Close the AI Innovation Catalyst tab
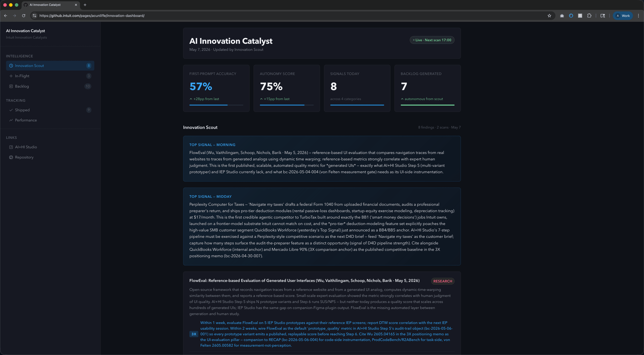This screenshot has width=644, height=355. point(76,5)
